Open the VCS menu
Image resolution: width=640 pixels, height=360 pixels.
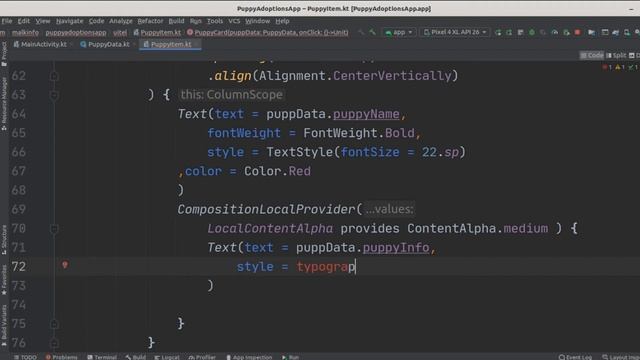tap(234, 21)
